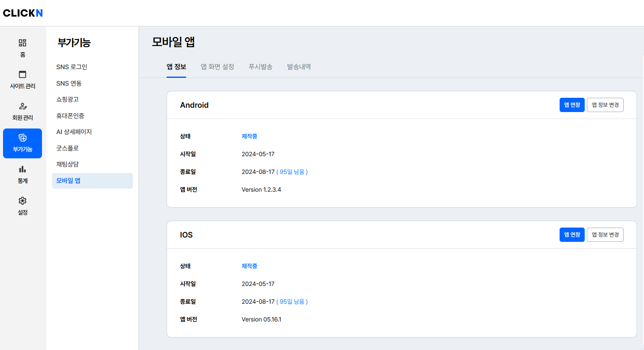This screenshot has height=350, width=644.
Task: Go to 쇼핑광고 menu item
Action: (68, 99)
